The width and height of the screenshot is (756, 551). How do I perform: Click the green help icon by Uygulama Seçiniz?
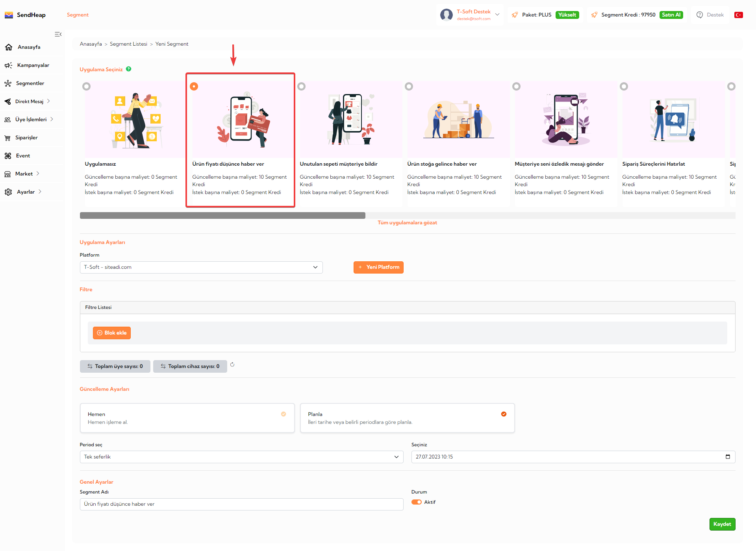tap(128, 69)
